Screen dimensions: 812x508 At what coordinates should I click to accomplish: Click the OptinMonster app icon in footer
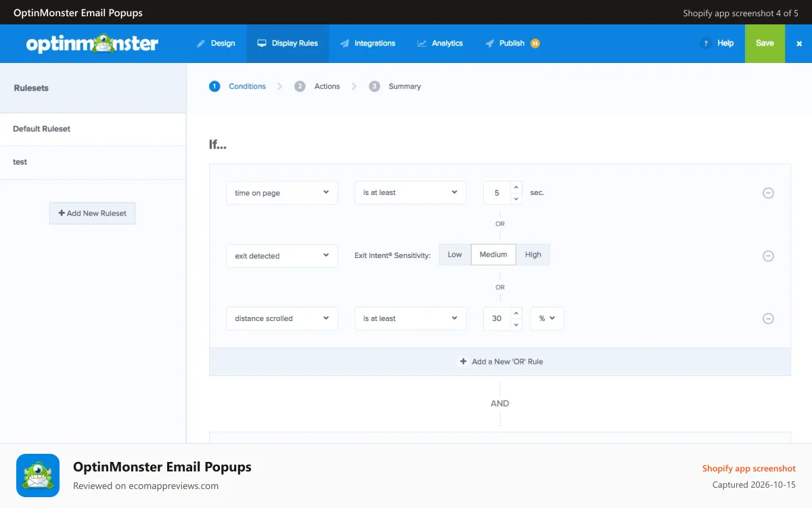[38, 475]
